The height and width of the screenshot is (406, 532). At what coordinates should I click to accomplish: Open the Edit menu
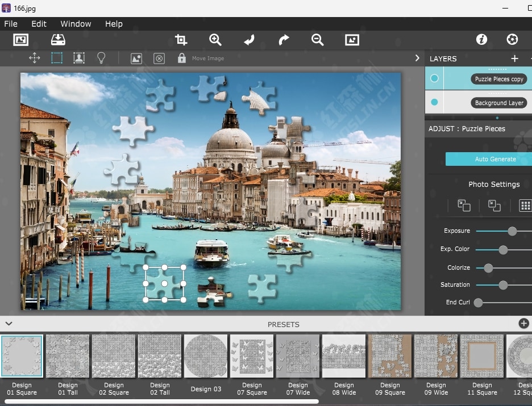pos(39,24)
